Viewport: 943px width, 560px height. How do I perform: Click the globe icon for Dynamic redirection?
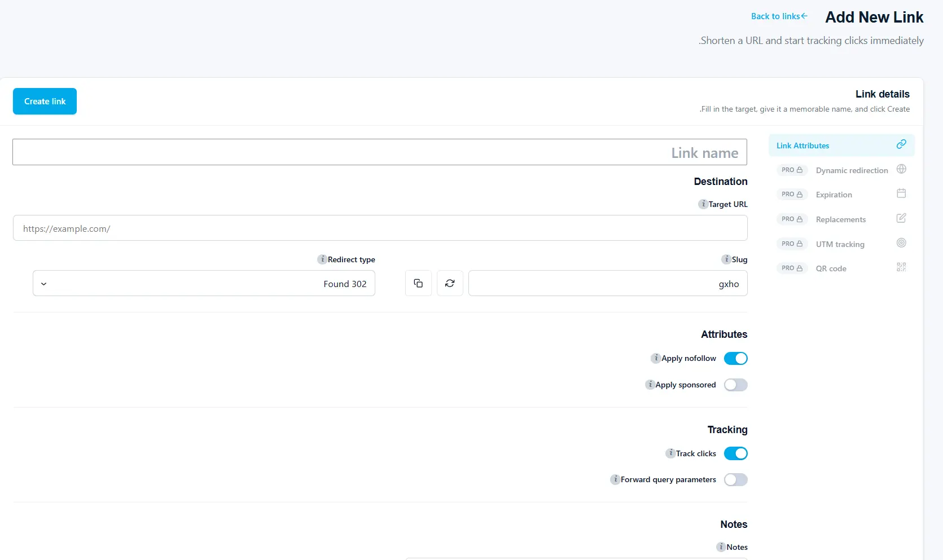click(x=901, y=169)
